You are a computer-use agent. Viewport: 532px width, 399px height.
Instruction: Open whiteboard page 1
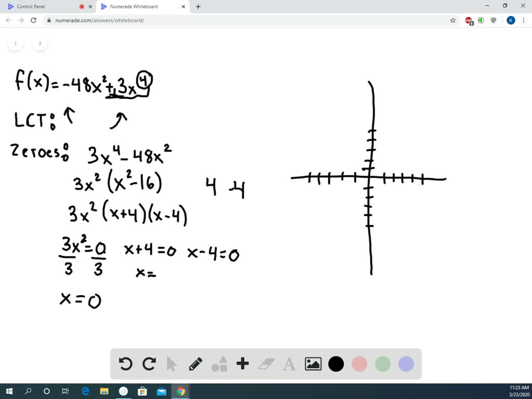16,43
